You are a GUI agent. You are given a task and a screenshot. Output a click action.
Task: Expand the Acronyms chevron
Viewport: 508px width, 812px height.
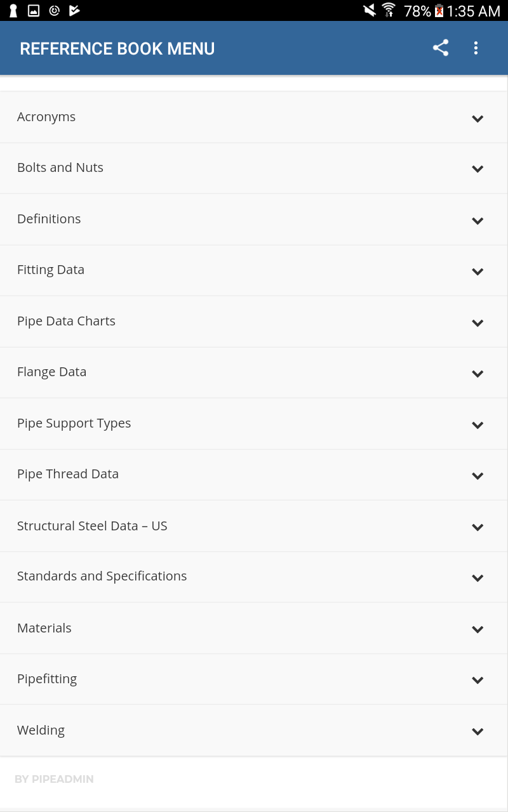[x=478, y=118]
